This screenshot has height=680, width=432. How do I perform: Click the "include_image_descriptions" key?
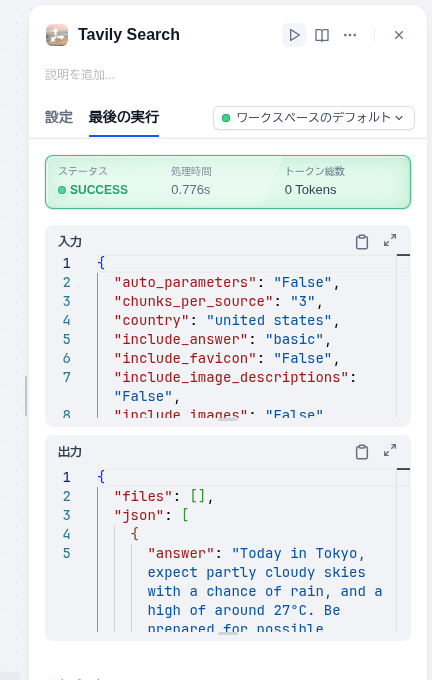231,377
